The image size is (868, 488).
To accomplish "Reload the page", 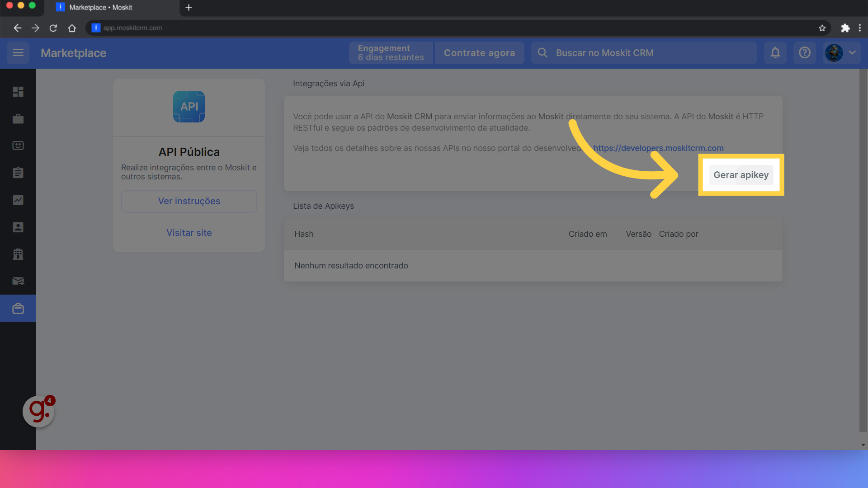I will (53, 28).
